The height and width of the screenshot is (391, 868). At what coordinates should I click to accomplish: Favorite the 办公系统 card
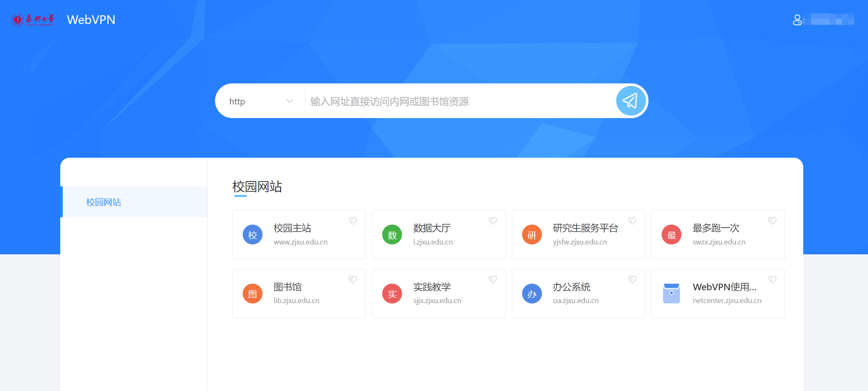pos(632,280)
